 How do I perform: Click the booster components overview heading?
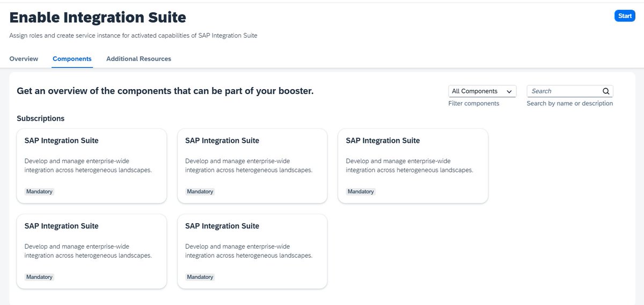coord(165,91)
